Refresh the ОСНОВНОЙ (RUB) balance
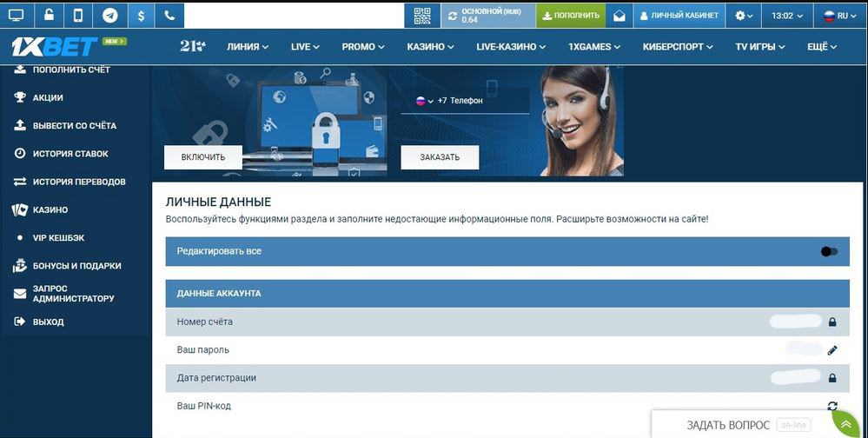This screenshot has height=438, width=868. [453, 16]
